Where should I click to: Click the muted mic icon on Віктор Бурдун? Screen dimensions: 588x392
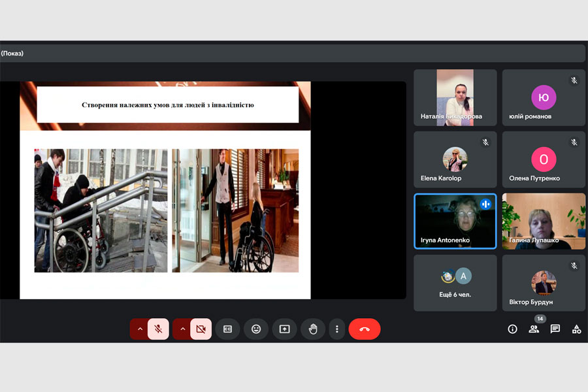pos(574,266)
